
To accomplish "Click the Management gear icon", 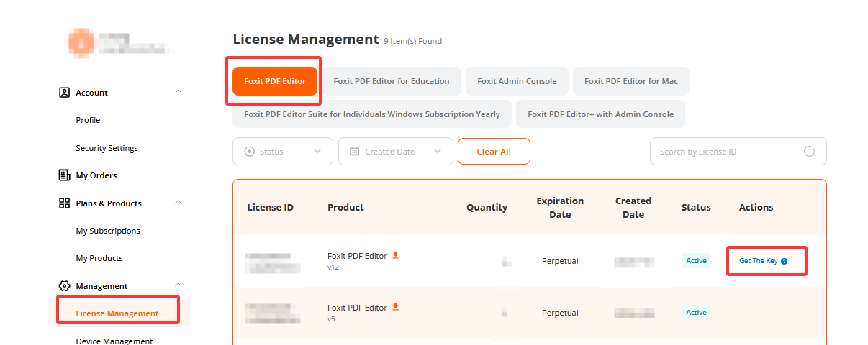I will pyautogui.click(x=64, y=285).
